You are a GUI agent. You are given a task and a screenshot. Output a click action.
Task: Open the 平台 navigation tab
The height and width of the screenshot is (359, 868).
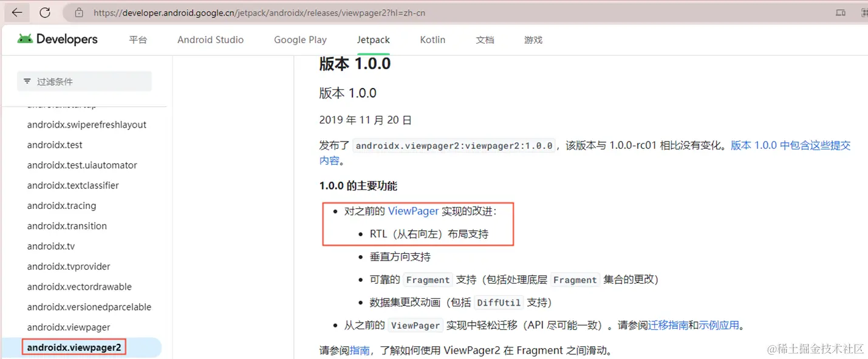pyautogui.click(x=138, y=39)
